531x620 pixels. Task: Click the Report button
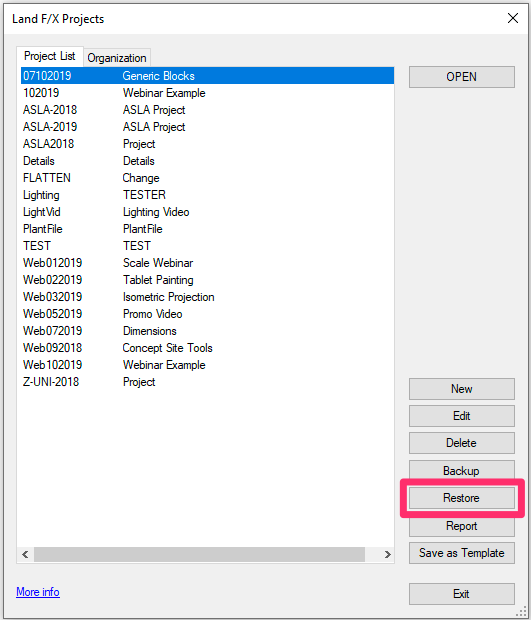461,526
